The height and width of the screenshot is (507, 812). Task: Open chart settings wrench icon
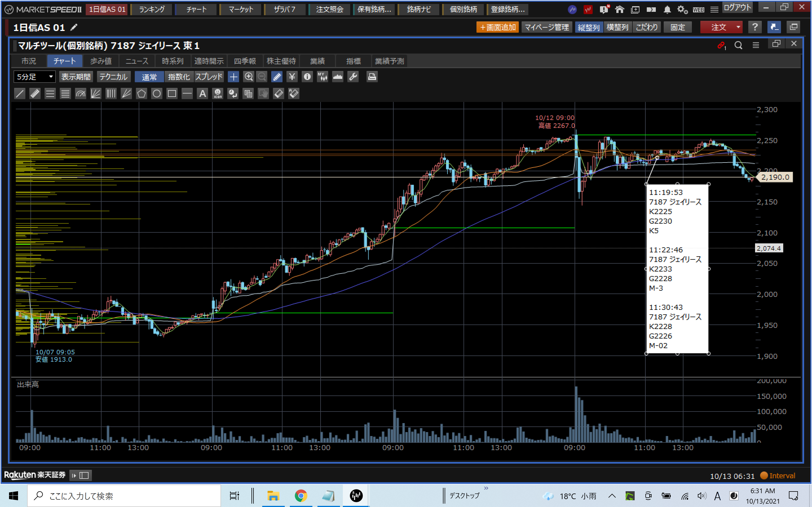(353, 77)
